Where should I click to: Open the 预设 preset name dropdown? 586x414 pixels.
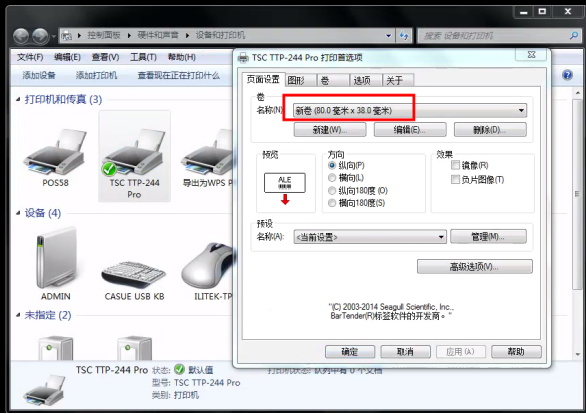(x=370, y=237)
